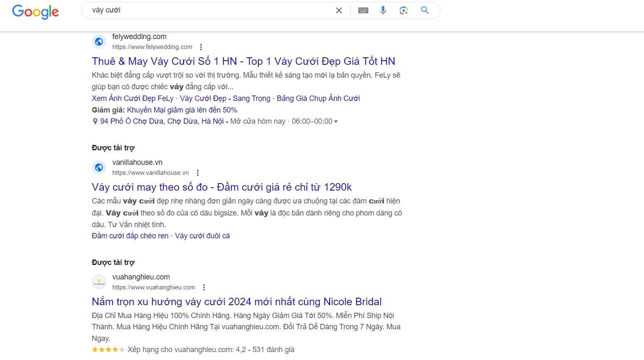Image resolution: width=644 pixels, height=360 pixels.
Task: Open the 94 Phố Ô Chợ Dừa address
Action: tap(162, 121)
